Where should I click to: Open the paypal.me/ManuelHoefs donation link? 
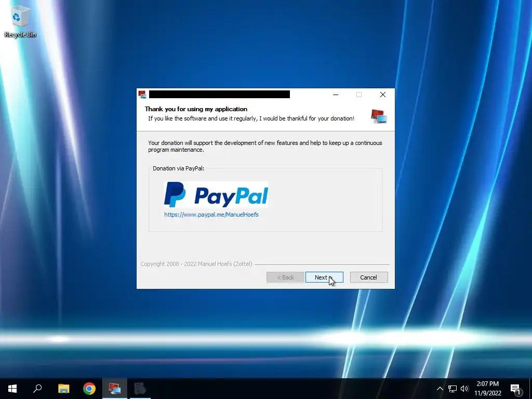pyautogui.click(x=211, y=215)
